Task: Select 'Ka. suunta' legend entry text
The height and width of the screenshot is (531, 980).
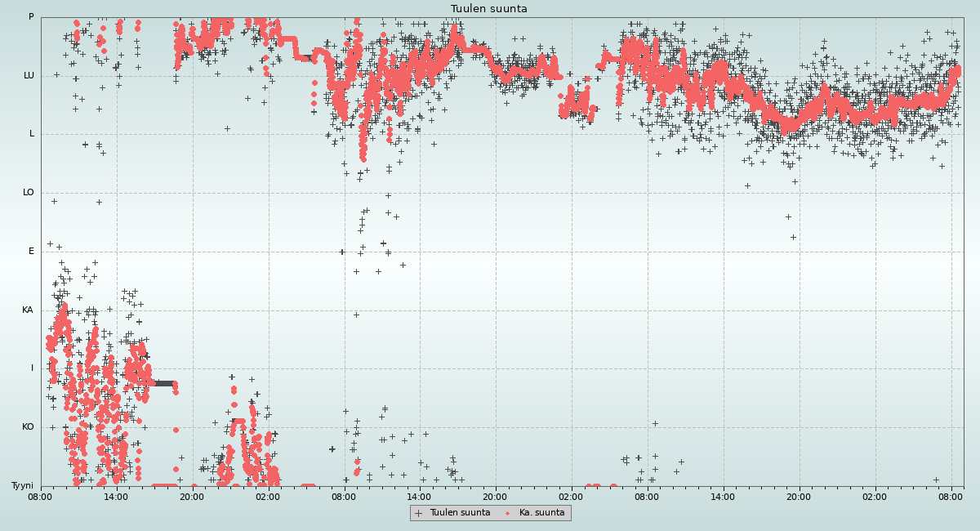Action: [x=541, y=513]
